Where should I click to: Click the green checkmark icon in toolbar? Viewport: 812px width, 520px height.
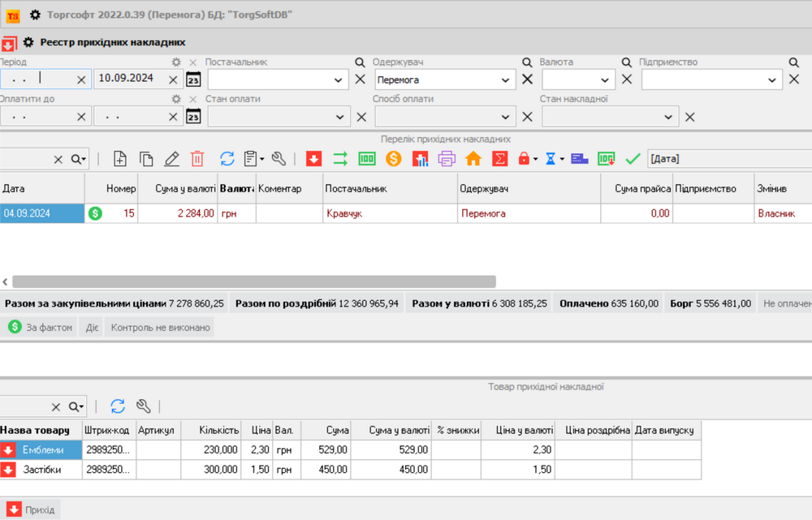click(633, 159)
